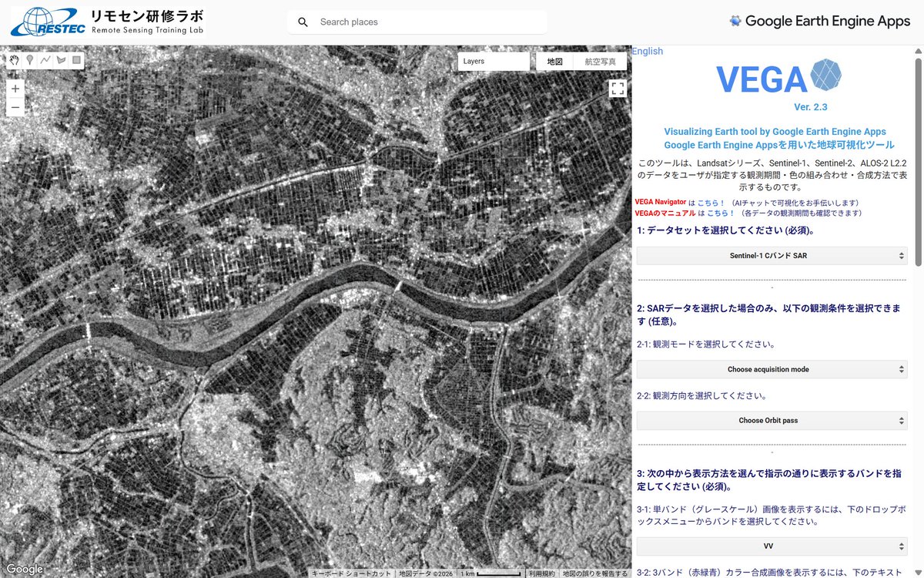Switch to the 航空写真 satellite view
This screenshot has width=924, height=578.
(601, 61)
